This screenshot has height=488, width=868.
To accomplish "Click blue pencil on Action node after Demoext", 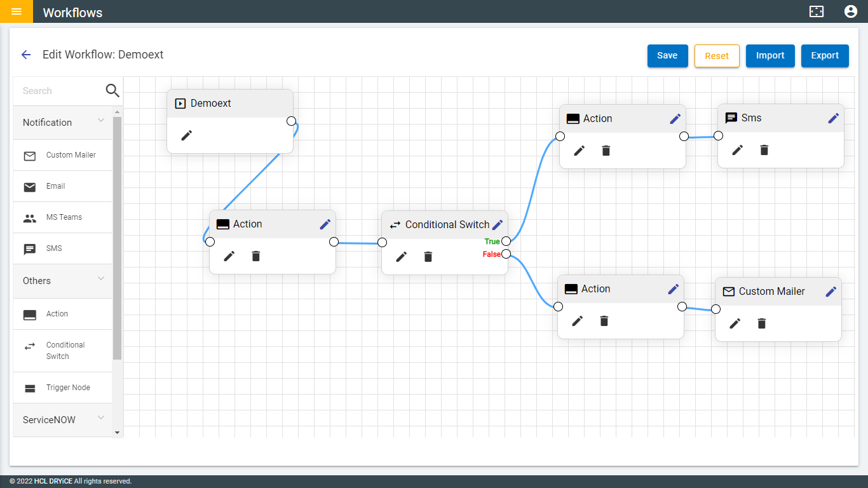I will click(325, 224).
